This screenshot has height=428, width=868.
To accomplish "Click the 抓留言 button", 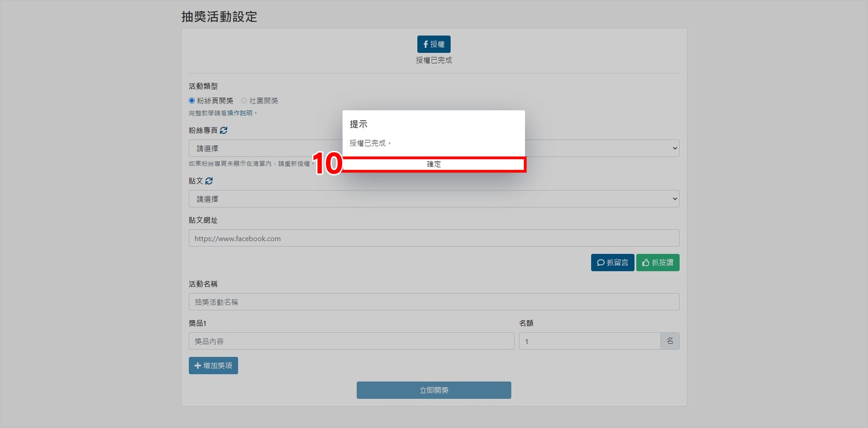I will 613,263.
